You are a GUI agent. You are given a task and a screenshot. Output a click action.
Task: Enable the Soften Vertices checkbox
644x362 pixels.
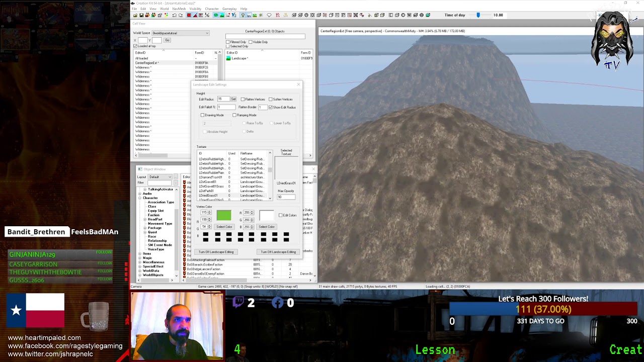271,99
